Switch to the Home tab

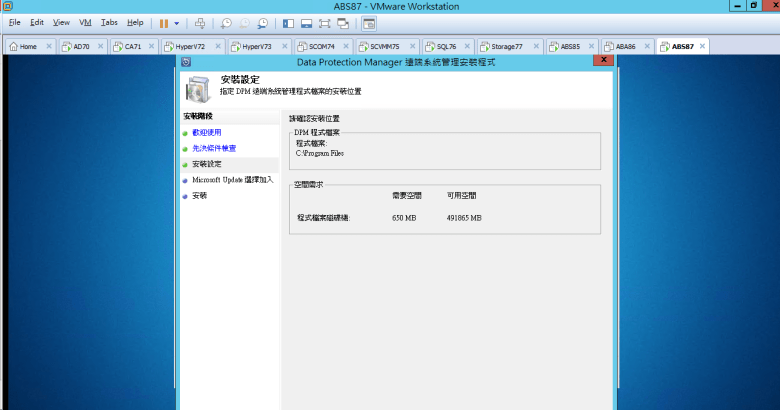pyautogui.click(x=24, y=46)
